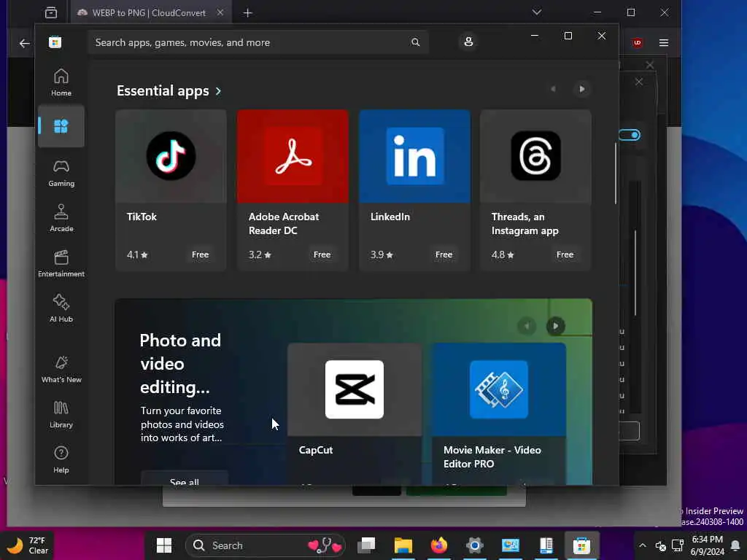Open the weather widget showing 72°F Clear

coord(28,545)
